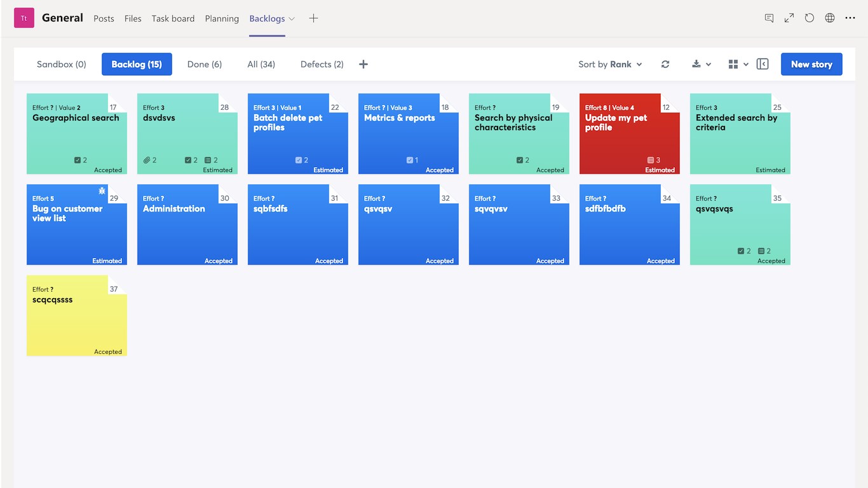Click the tasks checkbox icon on Geographical search

tap(78, 160)
